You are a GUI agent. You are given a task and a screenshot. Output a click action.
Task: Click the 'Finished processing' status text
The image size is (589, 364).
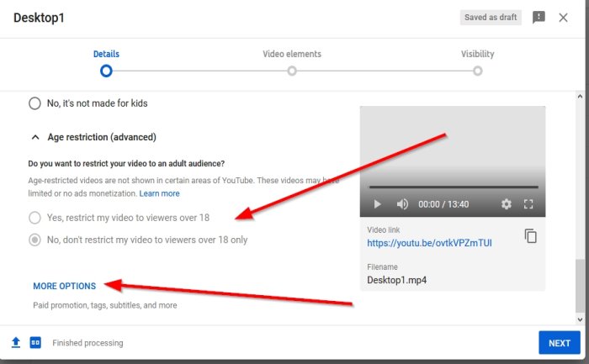click(x=88, y=343)
